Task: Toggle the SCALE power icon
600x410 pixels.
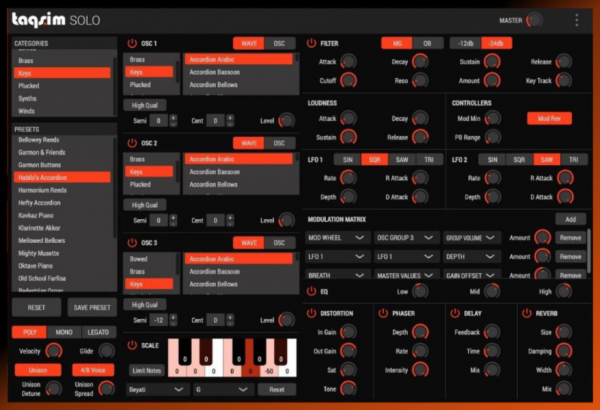Action: [132, 345]
